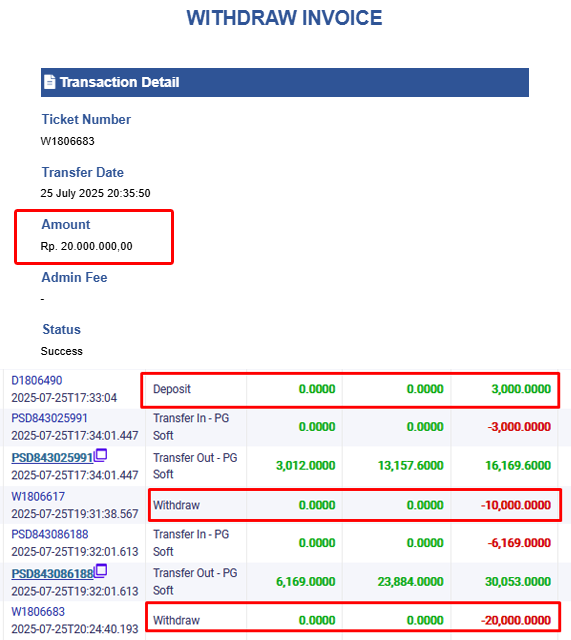Viewport: 571px width, 640px height.
Task: Click the Transfer Date label
Action: tap(82, 172)
